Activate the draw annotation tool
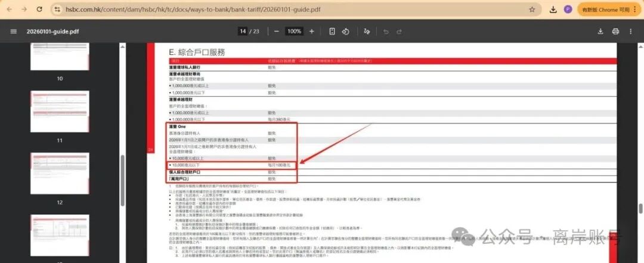Screen dimensions: 644x263 pyautogui.click(x=367, y=31)
